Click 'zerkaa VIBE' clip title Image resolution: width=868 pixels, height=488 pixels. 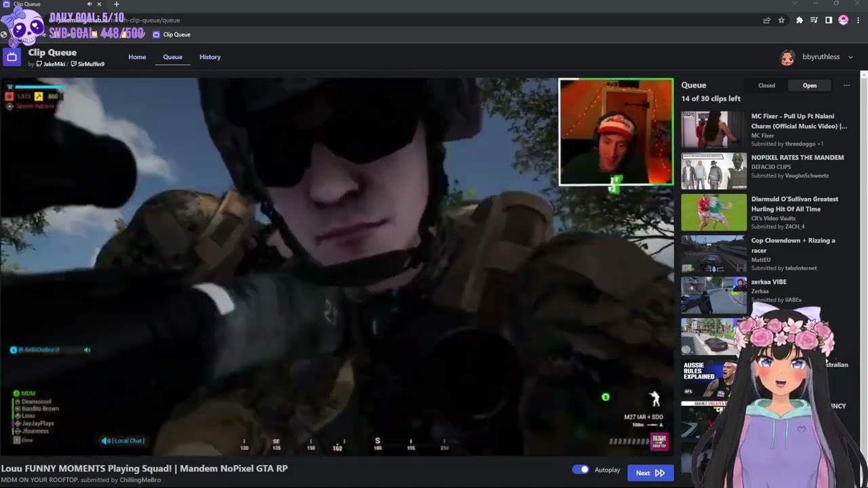(x=769, y=282)
